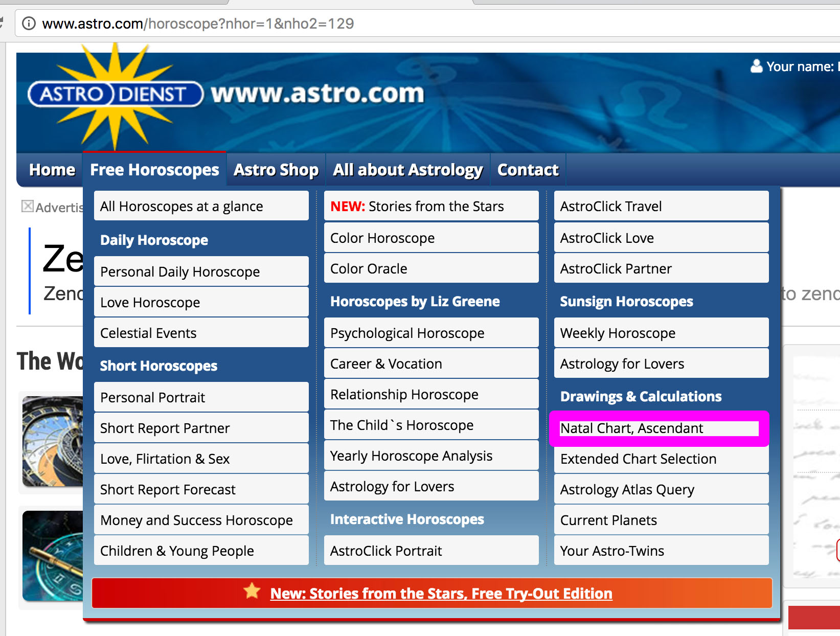Select Career & Vocation

[x=432, y=364]
